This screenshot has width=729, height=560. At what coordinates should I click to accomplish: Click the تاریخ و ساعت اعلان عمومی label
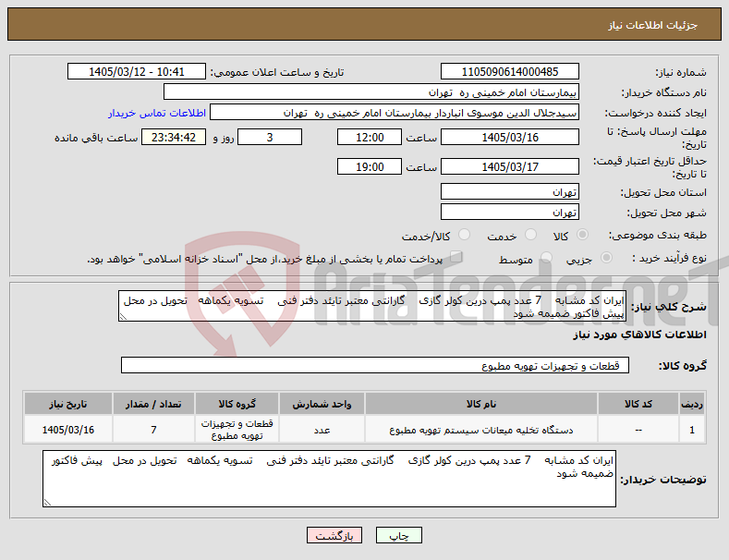(277, 73)
